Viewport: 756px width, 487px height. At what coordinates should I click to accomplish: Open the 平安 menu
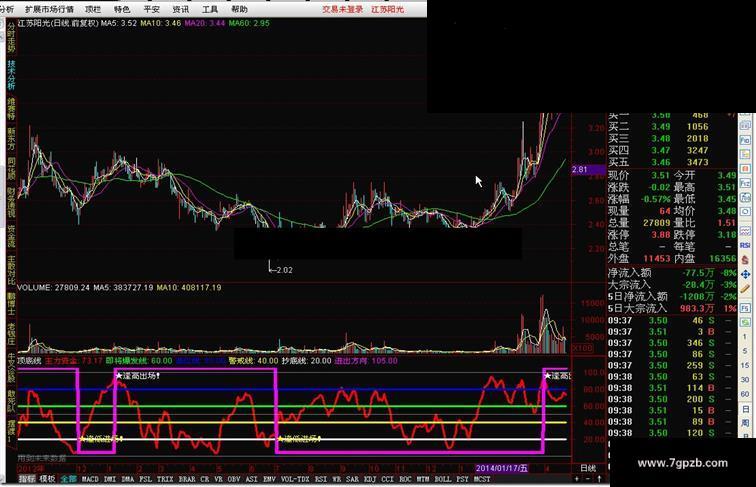coord(151,9)
